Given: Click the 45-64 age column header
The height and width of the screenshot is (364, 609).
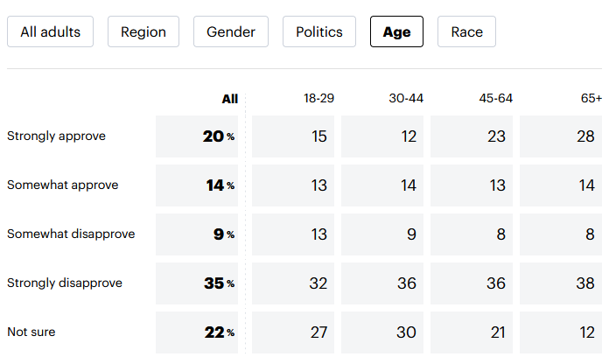Looking at the screenshot, I should click(495, 99).
